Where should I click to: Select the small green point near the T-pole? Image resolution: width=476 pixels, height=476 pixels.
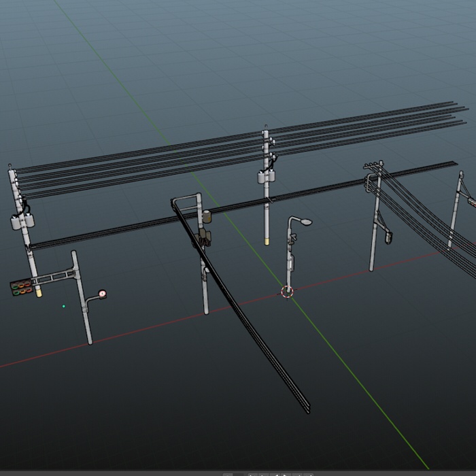click(x=64, y=306)
